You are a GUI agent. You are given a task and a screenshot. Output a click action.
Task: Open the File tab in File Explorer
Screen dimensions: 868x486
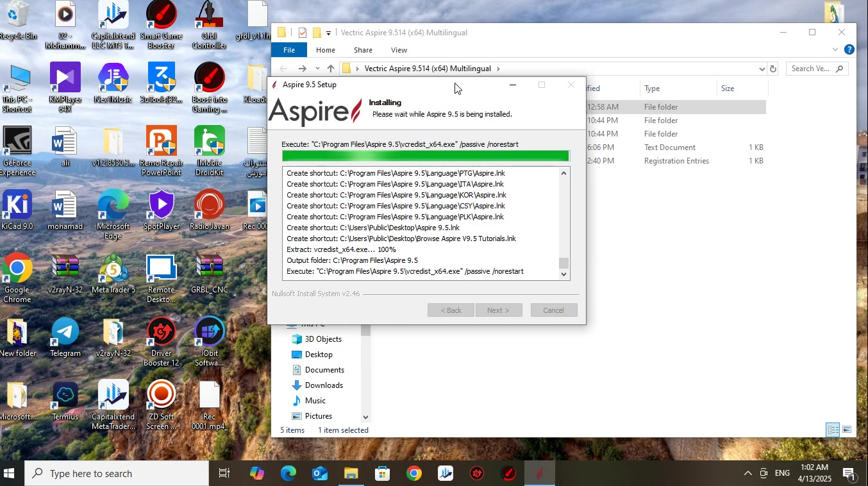289,50
